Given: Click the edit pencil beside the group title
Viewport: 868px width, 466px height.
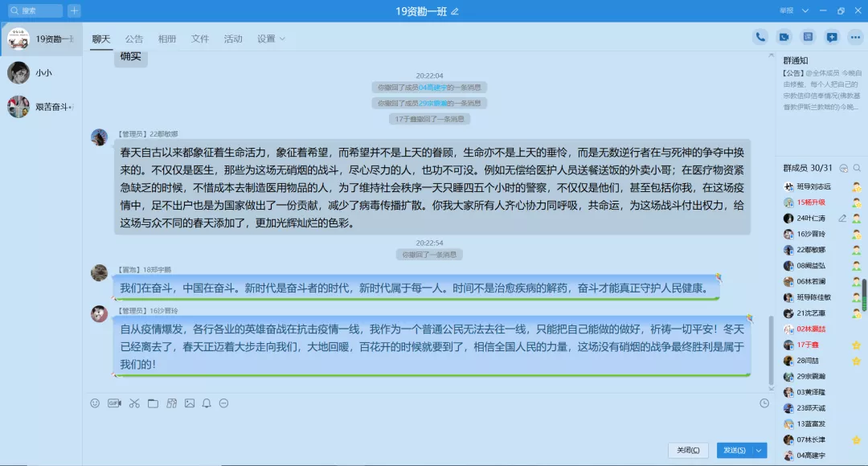Looking at the screenshot, I should tap(455, 11).
